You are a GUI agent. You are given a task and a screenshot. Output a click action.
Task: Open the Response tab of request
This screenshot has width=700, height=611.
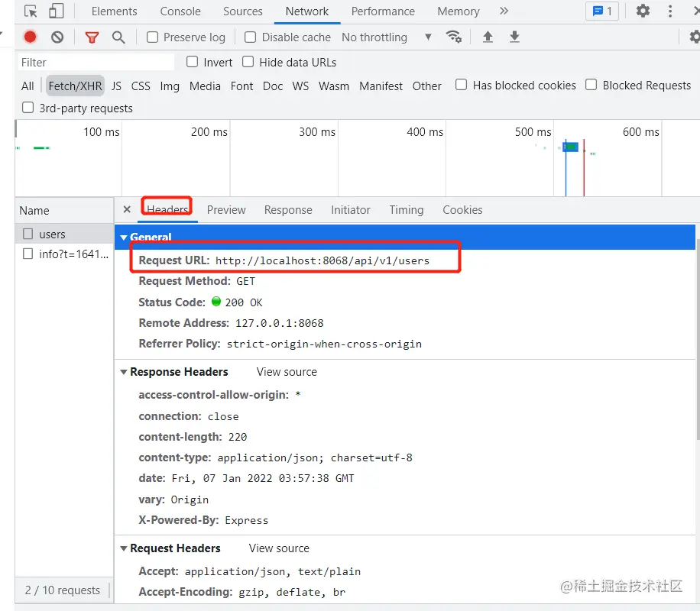[288, 210]
